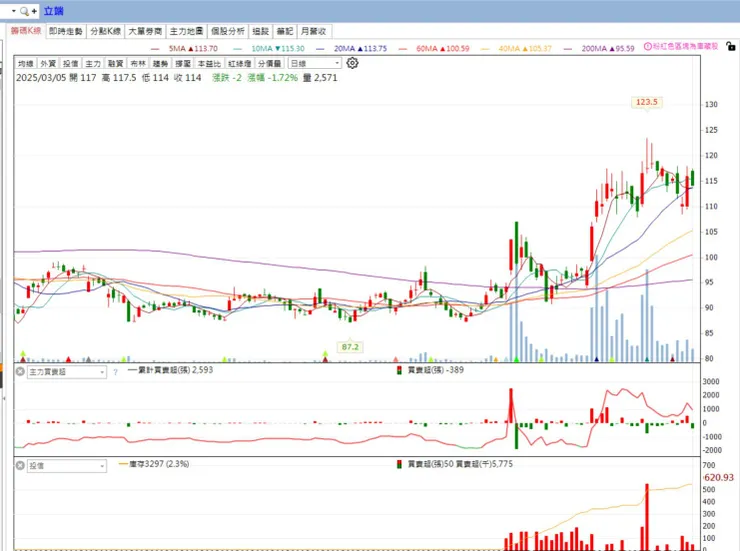The height and width of the screenshot is (551, 740).
Task: Click the 87.2 low price label
Action: (x=350, y=347)
